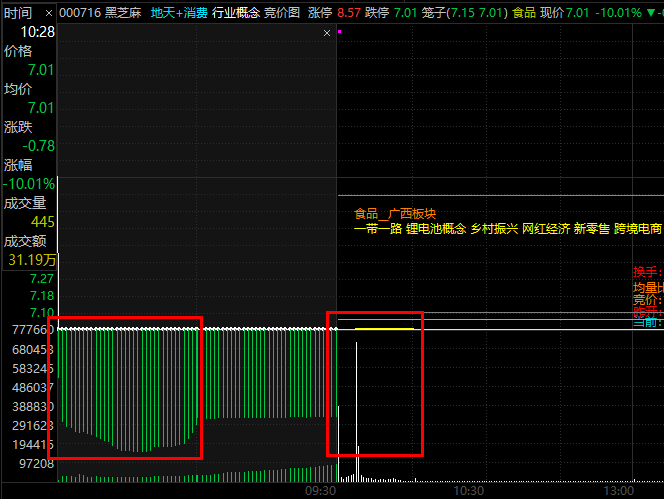Click the 网红经济 concept tag
The image size is (664, 499).
546,229
